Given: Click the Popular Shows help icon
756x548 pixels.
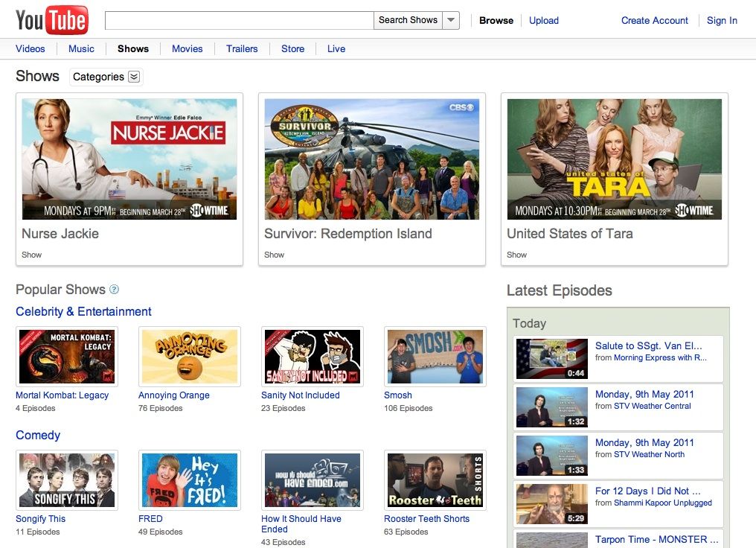Looking at the screenshot, I should (x=114, y=290).
